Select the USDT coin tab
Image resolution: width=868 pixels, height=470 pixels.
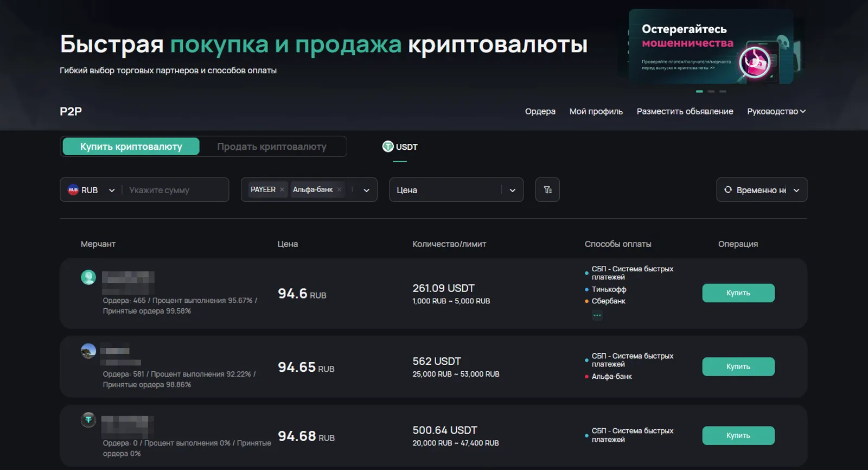pyautogui.click(x=400, y=147)
